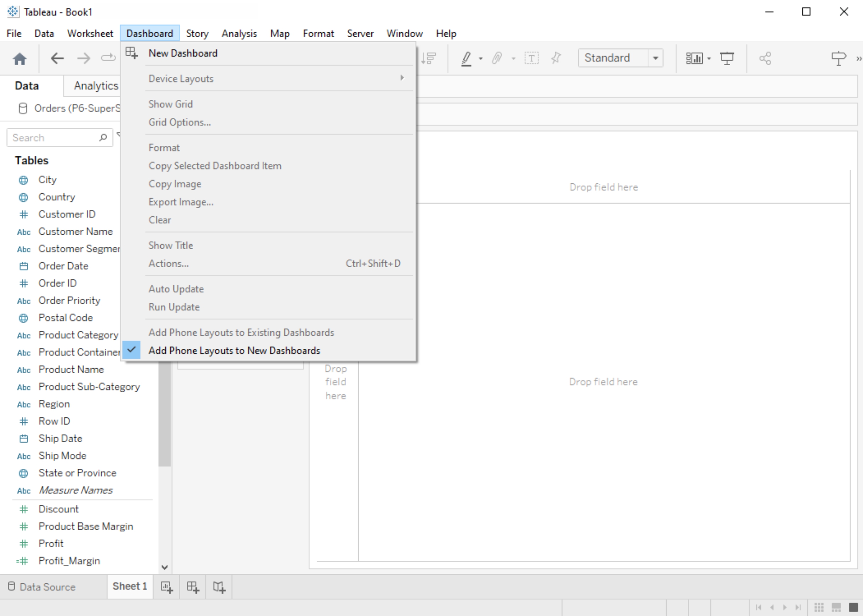Open the Story menu
863x616 pixels.
coord(197,33)
